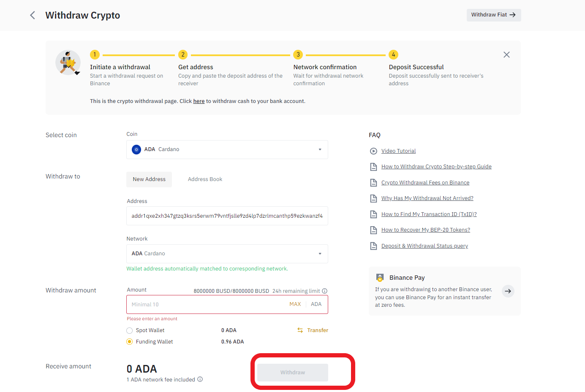Click the Withdraw Fiat button
Viewport: 585px width, 392px height.
pos(494,15)
